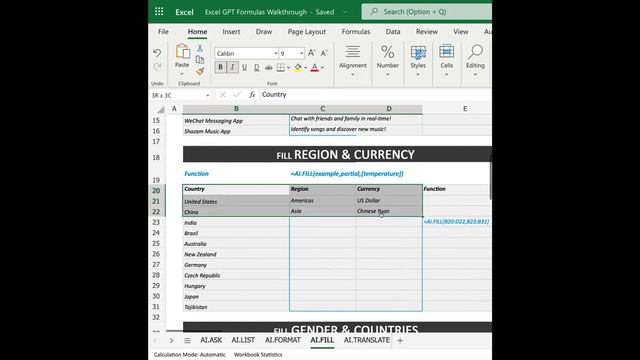Add a new sheet with the plus icon

tap(400, 340)
